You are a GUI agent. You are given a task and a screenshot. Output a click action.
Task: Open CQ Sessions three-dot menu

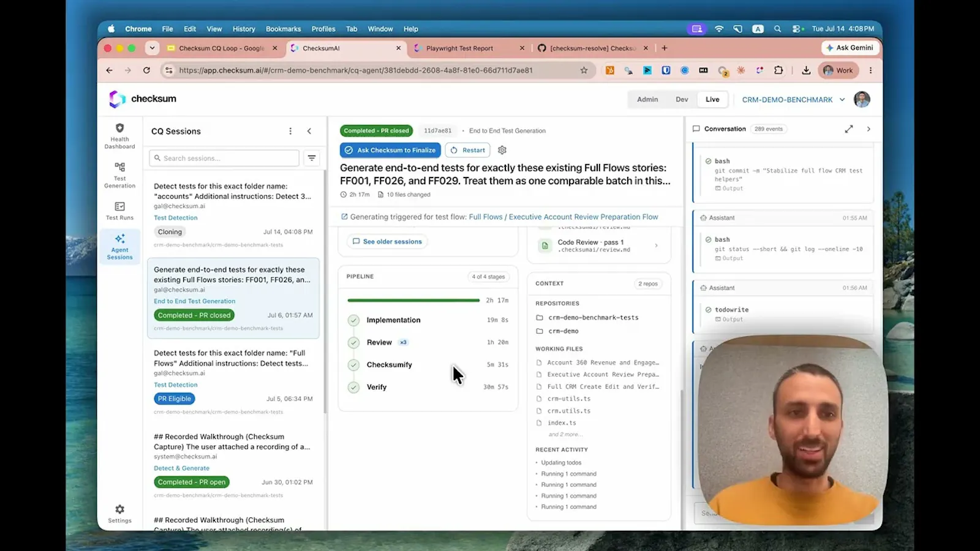(x=290, y=131)
